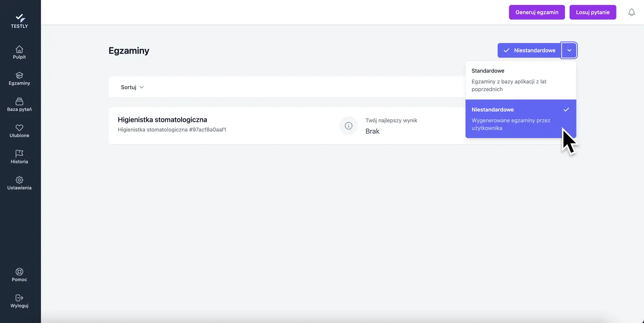Open notifications bell icon

632,12
